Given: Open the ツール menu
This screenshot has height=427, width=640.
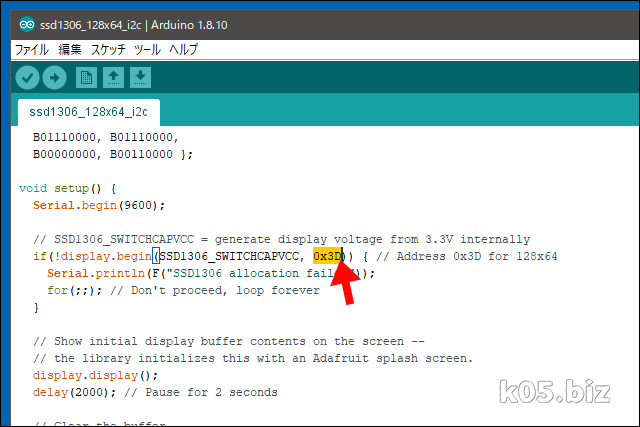Looking at the screenshot, I should point(147,49).
